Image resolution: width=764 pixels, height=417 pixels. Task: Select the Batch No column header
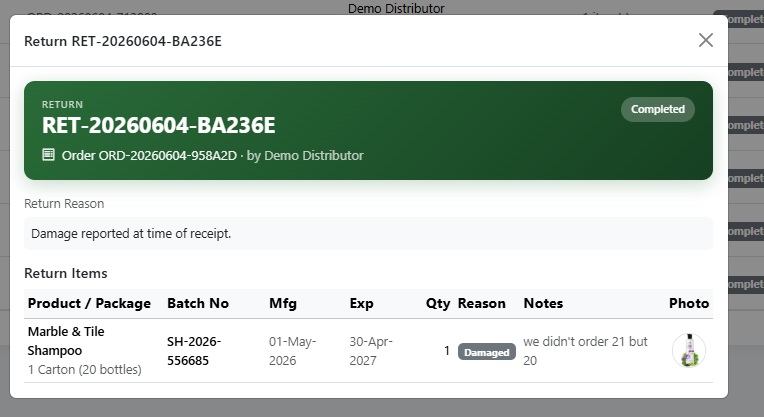[198, 303]
